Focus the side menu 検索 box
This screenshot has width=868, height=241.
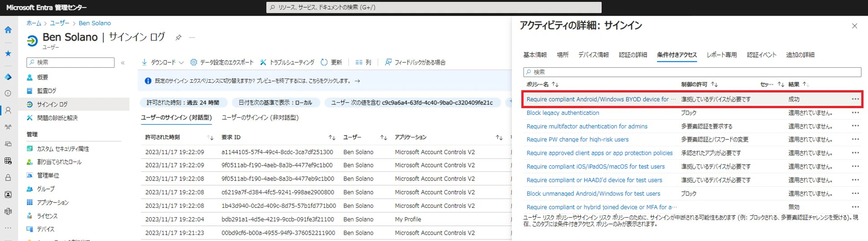(70, 62)
